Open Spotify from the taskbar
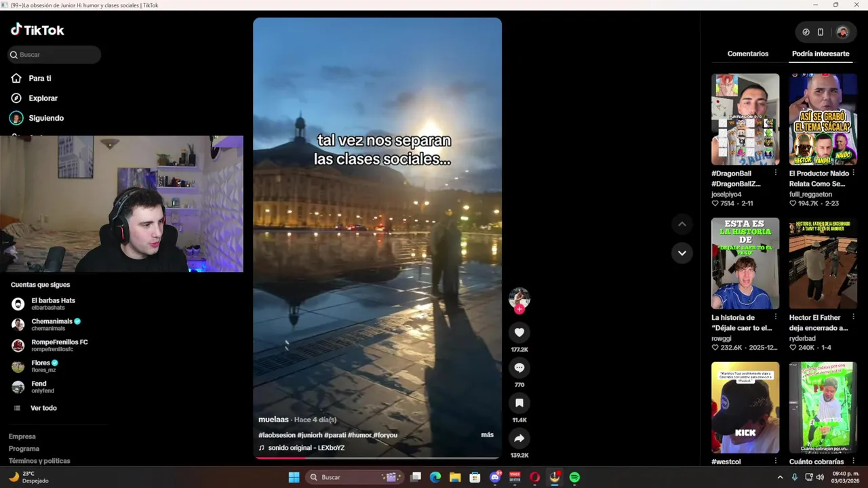868x488 pixels. (x=574, y=477)
